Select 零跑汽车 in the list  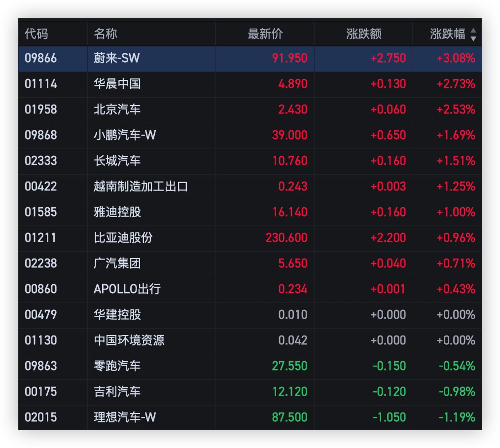click(117, 366)
